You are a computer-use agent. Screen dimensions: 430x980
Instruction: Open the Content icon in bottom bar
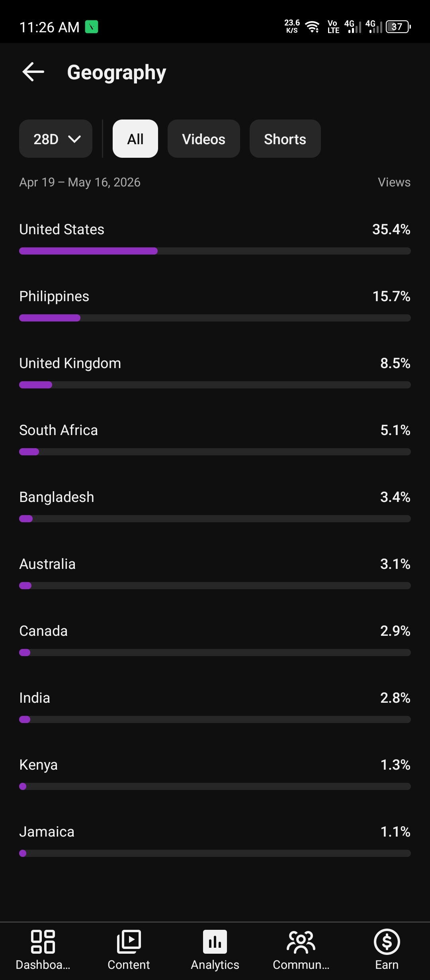click(129, 942)
